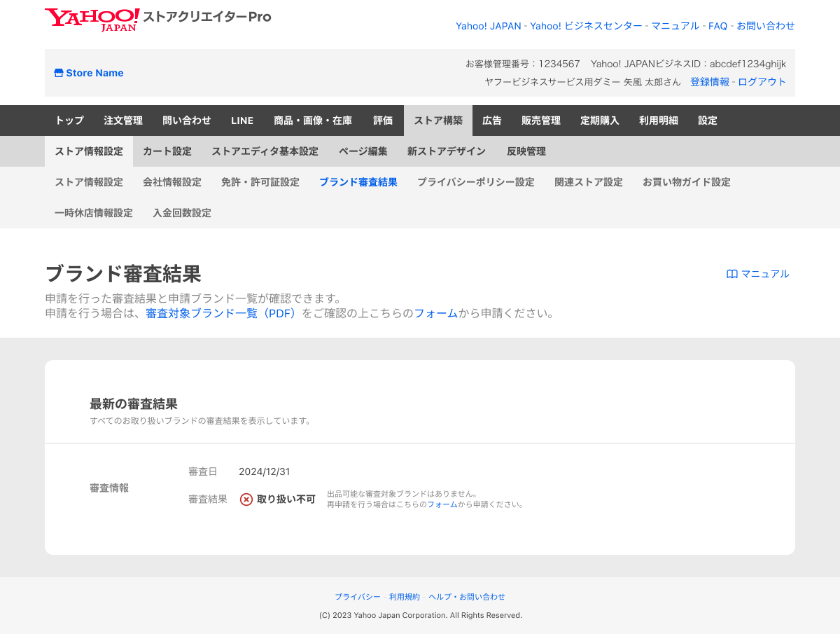
Task: Click the store icon beside Store Name
Action: click(59, 73)
